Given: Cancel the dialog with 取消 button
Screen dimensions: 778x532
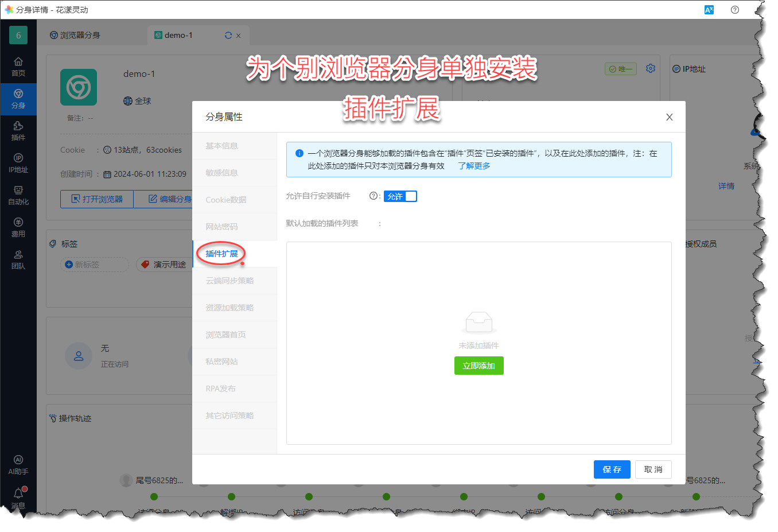Looking at the screenshot, I should (653, 469).
